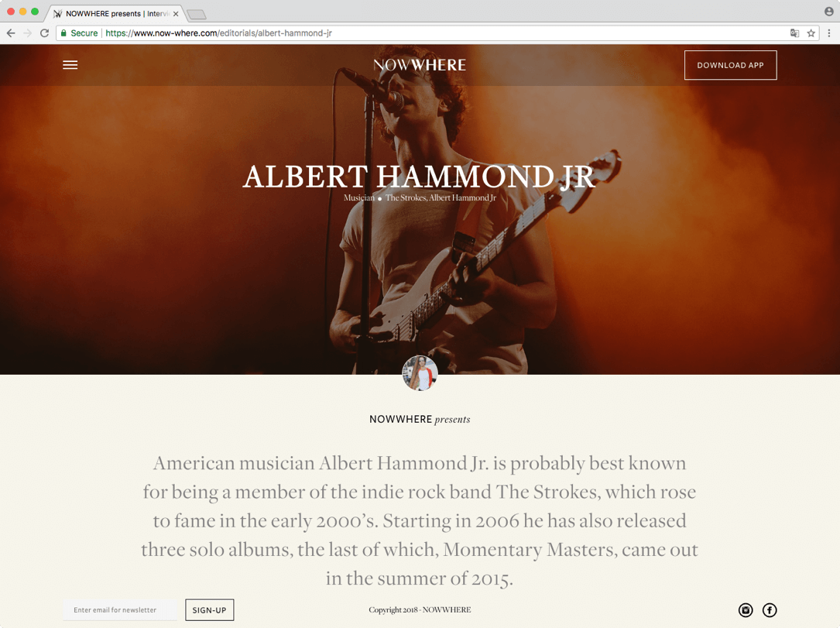Click the Instagram icon in footer
The image size is (840, 628).
(x=746, y=609)
